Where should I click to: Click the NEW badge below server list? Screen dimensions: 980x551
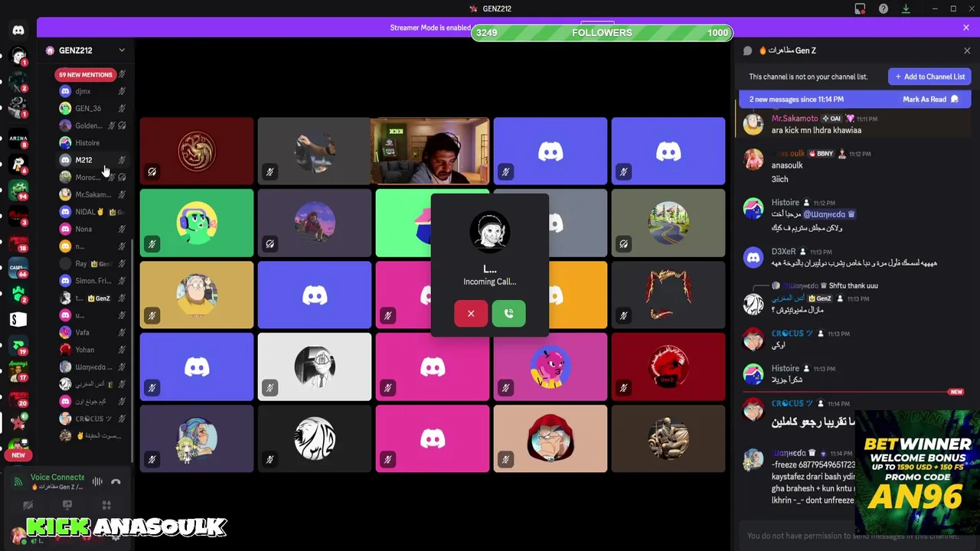pos(18,455)
